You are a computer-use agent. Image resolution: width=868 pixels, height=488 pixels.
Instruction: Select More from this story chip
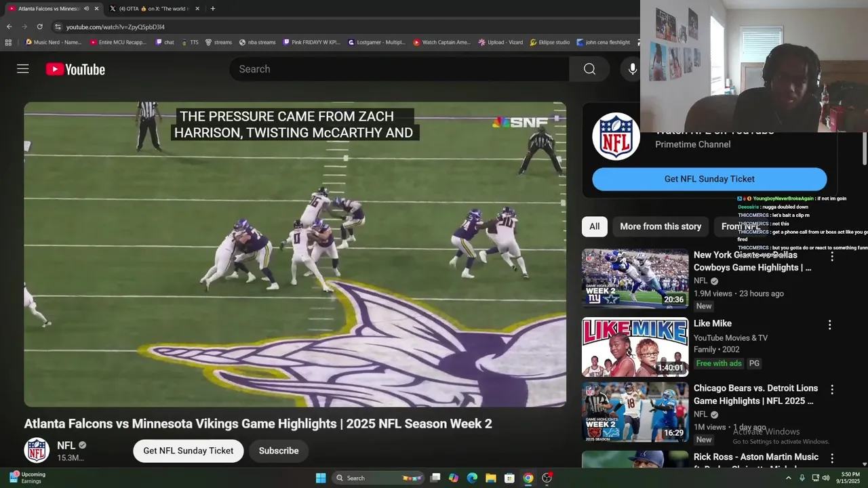point(660,226)
